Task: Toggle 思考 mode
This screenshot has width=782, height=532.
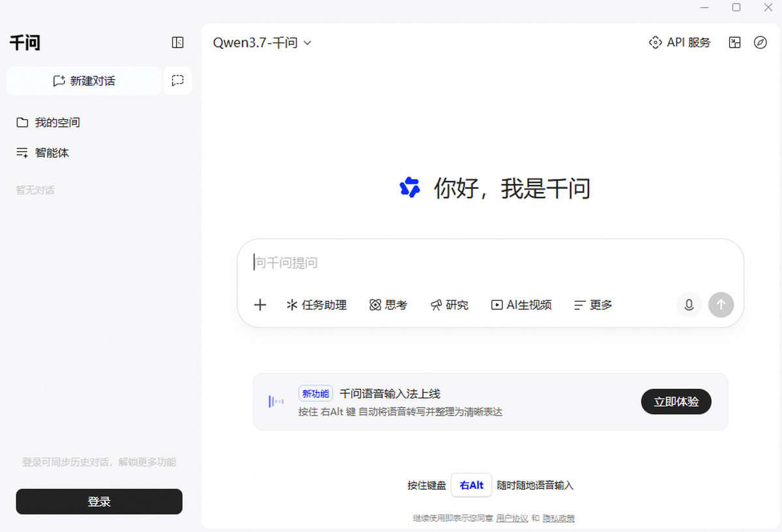Action: pos(388,305)
